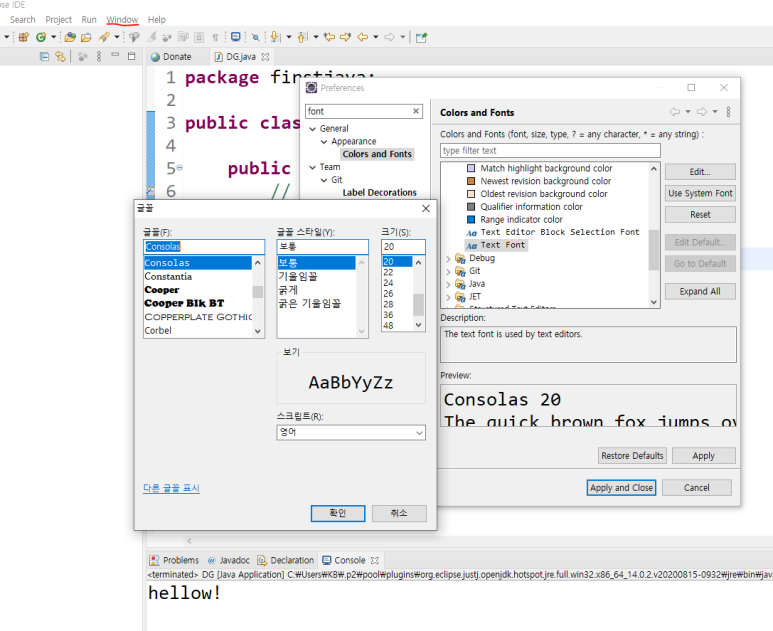
Task: Click the 확인 button in font dialog
Action: [x=338, y=513]
